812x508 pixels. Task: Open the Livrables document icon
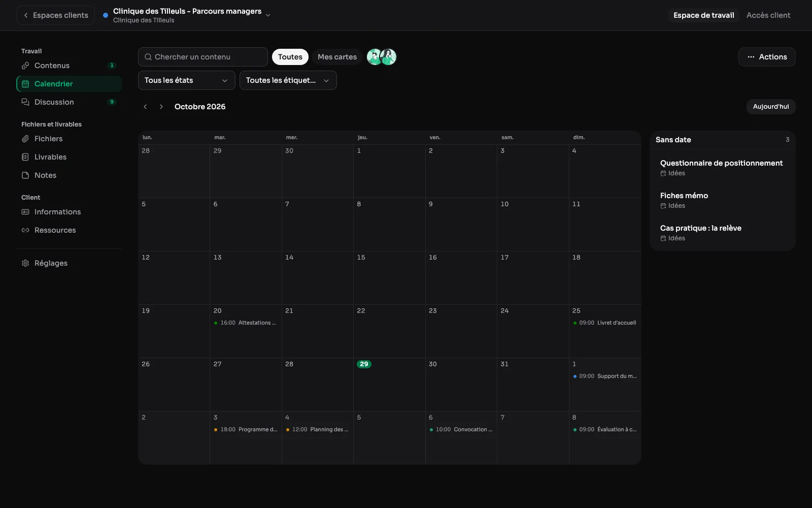coord(25,157)
